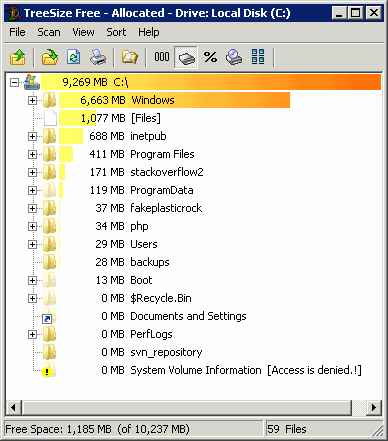Expand the ProgramData folder node
The image size is (388, 441).
[32, 190]
